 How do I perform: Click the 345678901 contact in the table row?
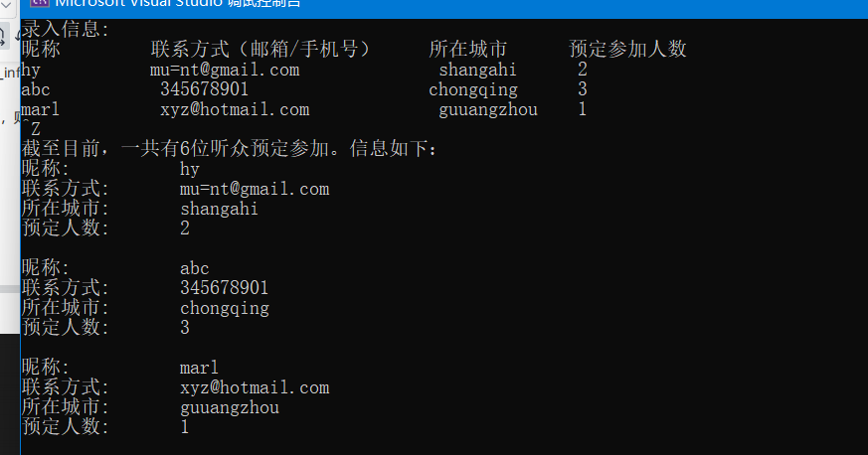[205, 89]
